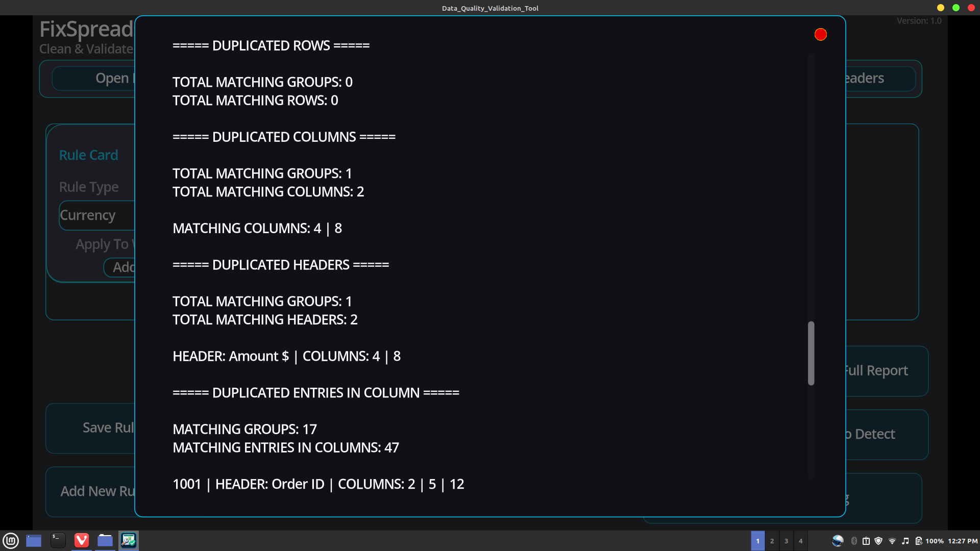Launch the terminal from the taskbar
The width and height of the screenshot is (980, 551).
58,540
